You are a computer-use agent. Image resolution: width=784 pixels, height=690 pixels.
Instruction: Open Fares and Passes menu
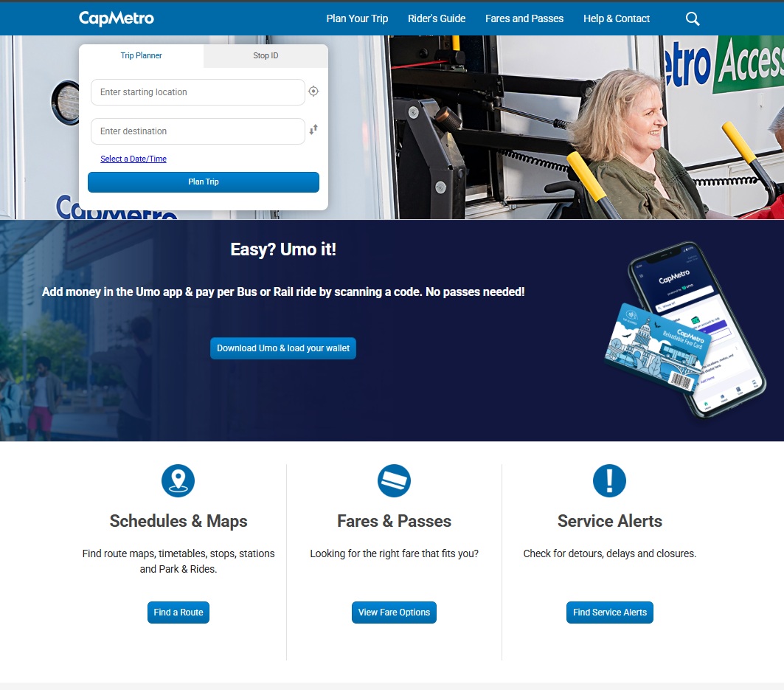tap(524, 18)
